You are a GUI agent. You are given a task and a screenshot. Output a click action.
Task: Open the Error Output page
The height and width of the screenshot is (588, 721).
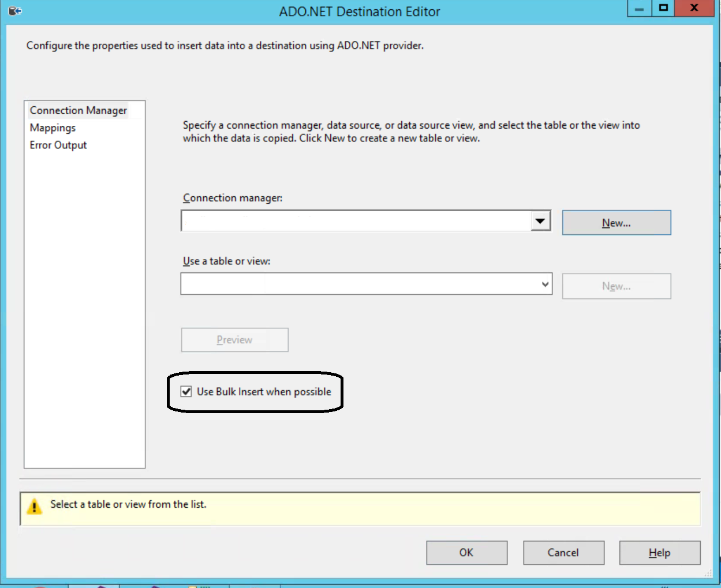click(58, 145)
